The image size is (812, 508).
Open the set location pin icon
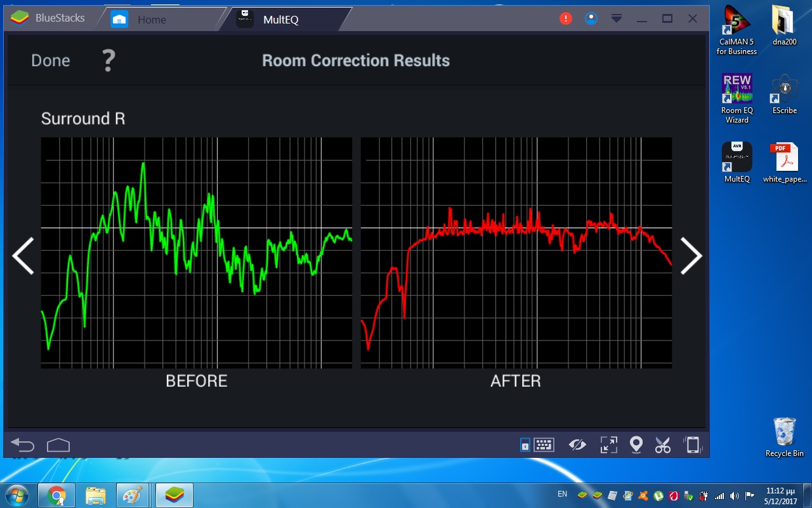(636, 445)
